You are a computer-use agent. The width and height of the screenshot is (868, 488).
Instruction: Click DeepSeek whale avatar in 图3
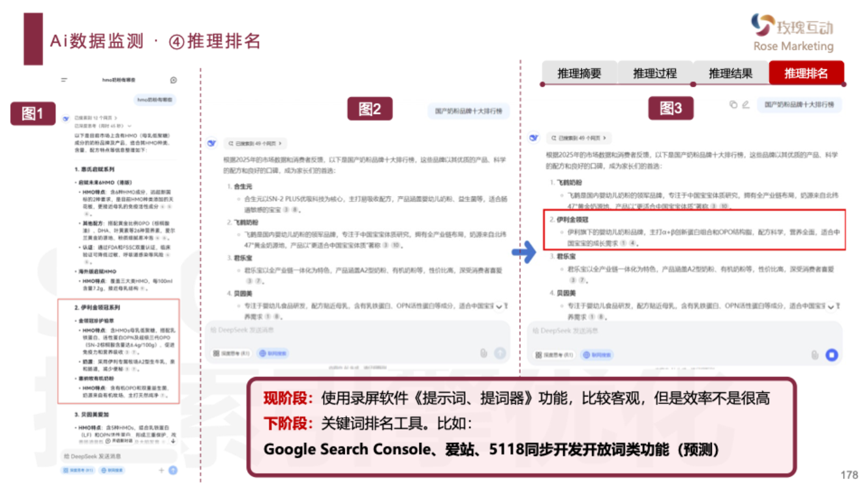(534, 138)
